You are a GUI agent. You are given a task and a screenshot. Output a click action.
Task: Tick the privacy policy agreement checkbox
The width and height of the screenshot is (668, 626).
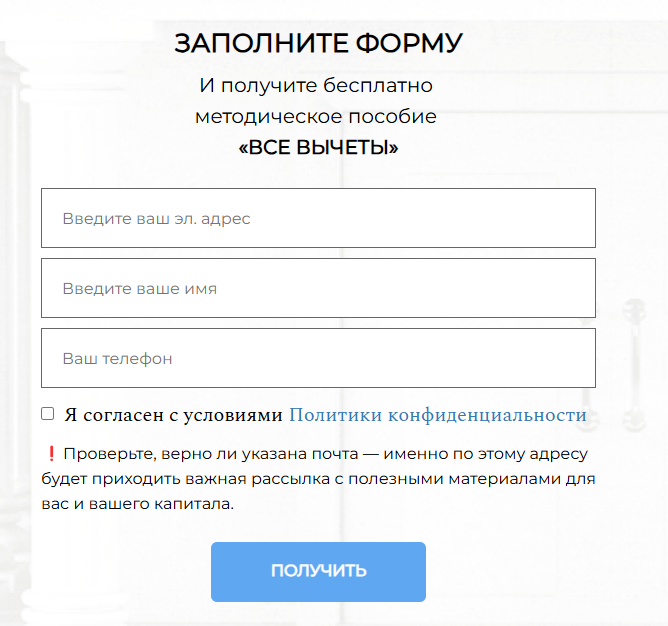pyautogui.click(x=48, y=414)
